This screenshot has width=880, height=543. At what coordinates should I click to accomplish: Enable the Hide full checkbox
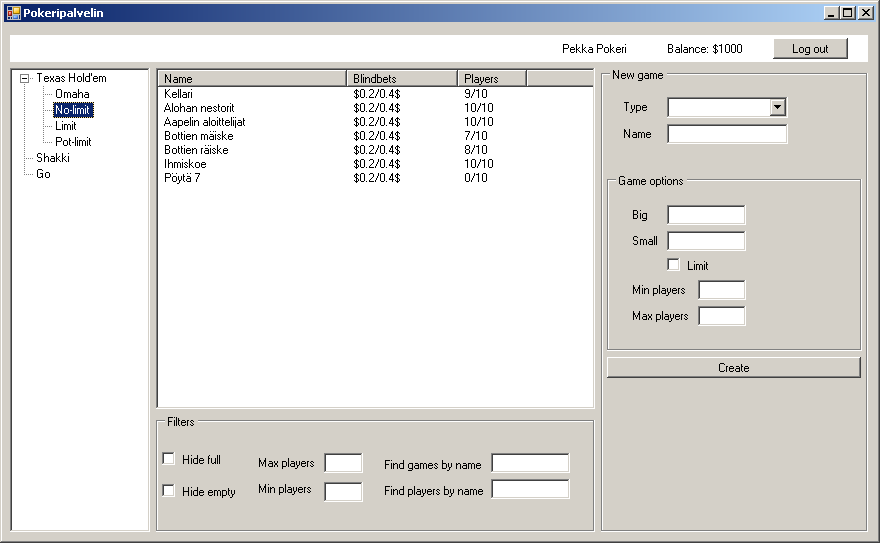[168, 459]
